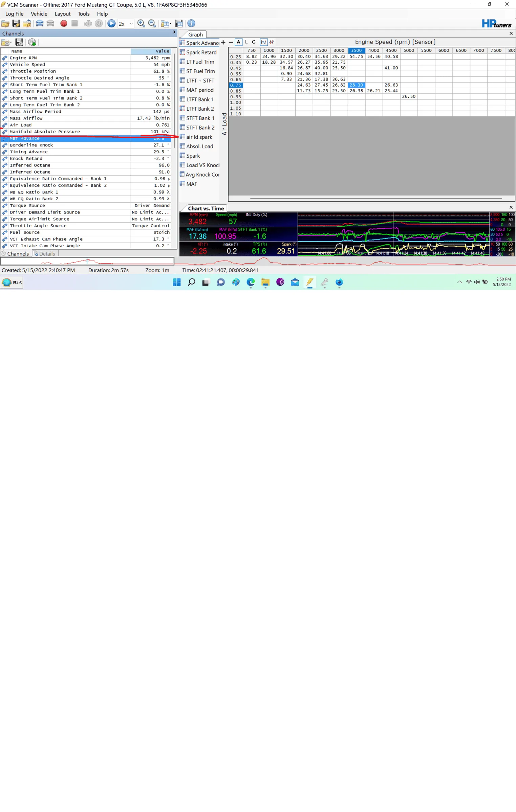516x812 pixels.
Task: Click the highlighted 28.30 table cell
Action: 356,85
